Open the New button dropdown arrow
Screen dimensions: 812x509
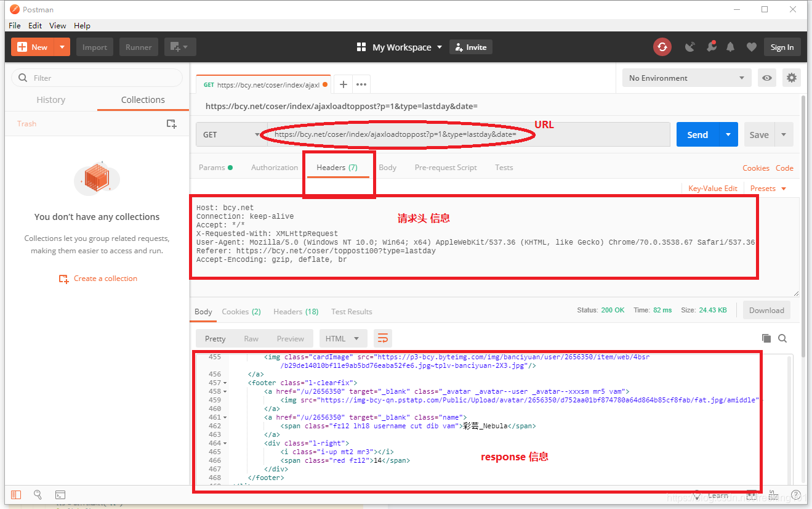tap(63, 47)
